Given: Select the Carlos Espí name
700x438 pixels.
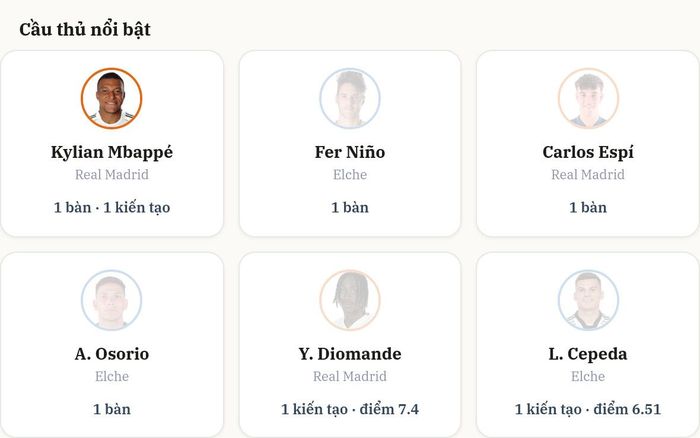Looking at the screenshot, I should point(588,152).
